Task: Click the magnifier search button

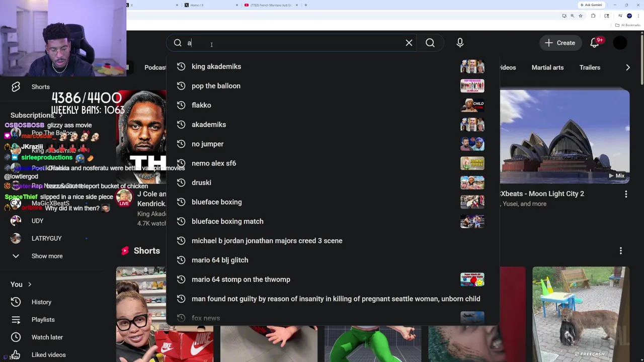Action: point(430,43)
